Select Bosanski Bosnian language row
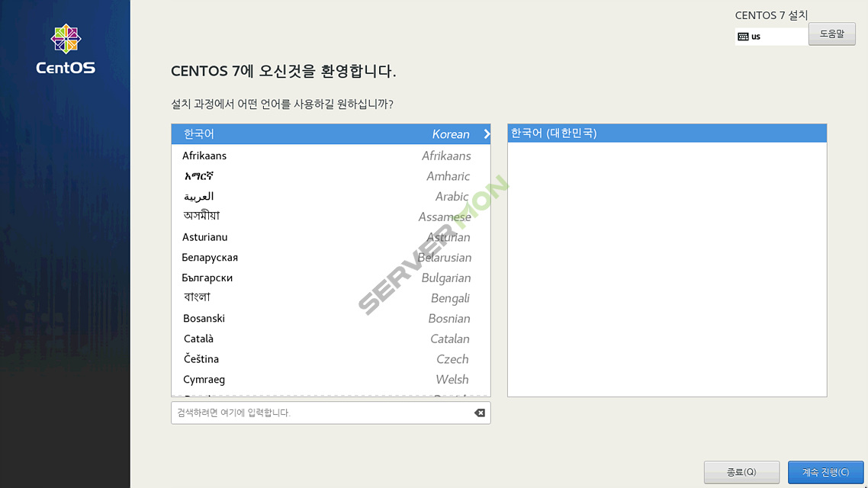This screenshot has height=488, width=868. [x=330, y=318]
